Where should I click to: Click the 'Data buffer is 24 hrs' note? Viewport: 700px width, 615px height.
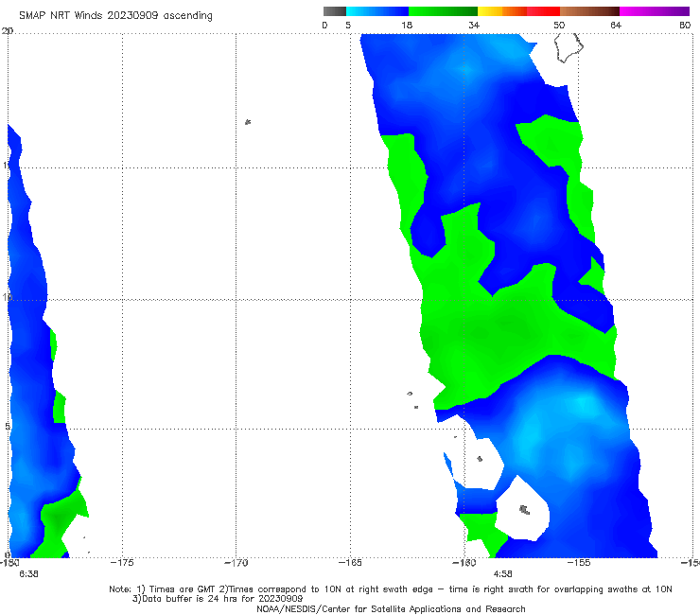click(x=218, y=599)
